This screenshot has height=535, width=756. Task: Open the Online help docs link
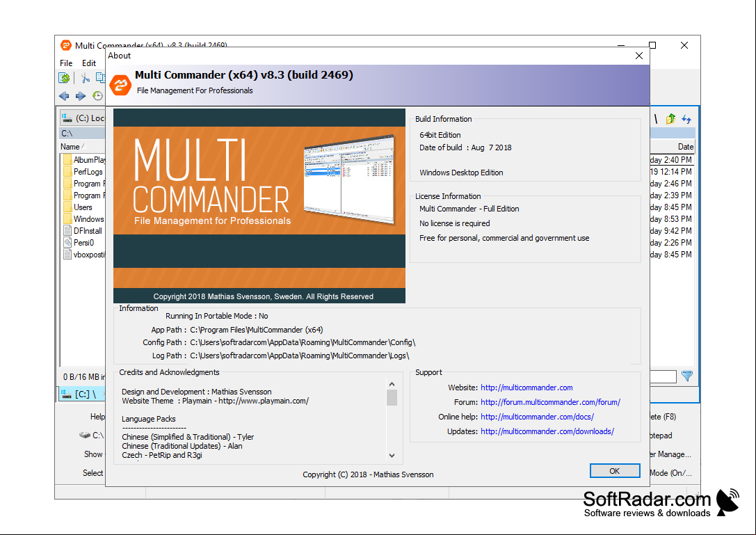point(537,417)
